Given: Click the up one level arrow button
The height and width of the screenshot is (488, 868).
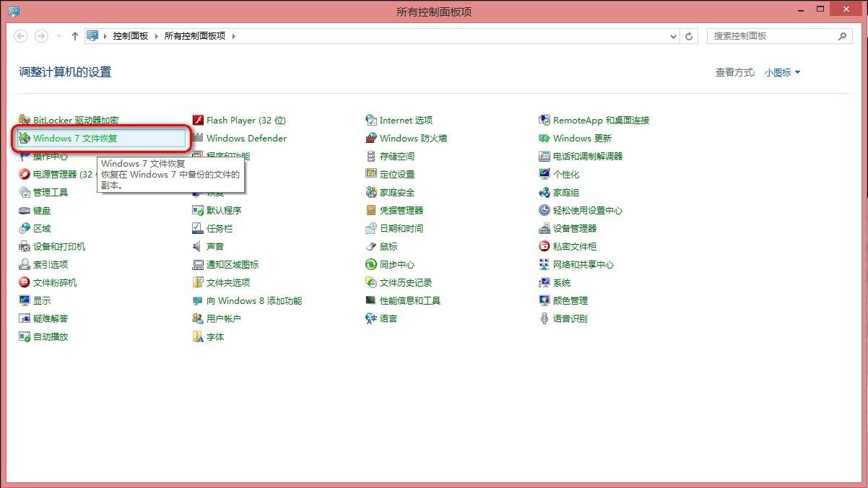Looking at the screenshot, I should [74, 36].
